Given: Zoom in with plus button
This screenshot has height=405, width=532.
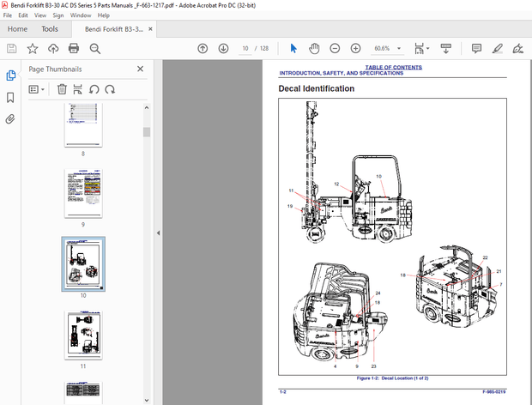Looking at the screenshot, I should coord(355,49).
